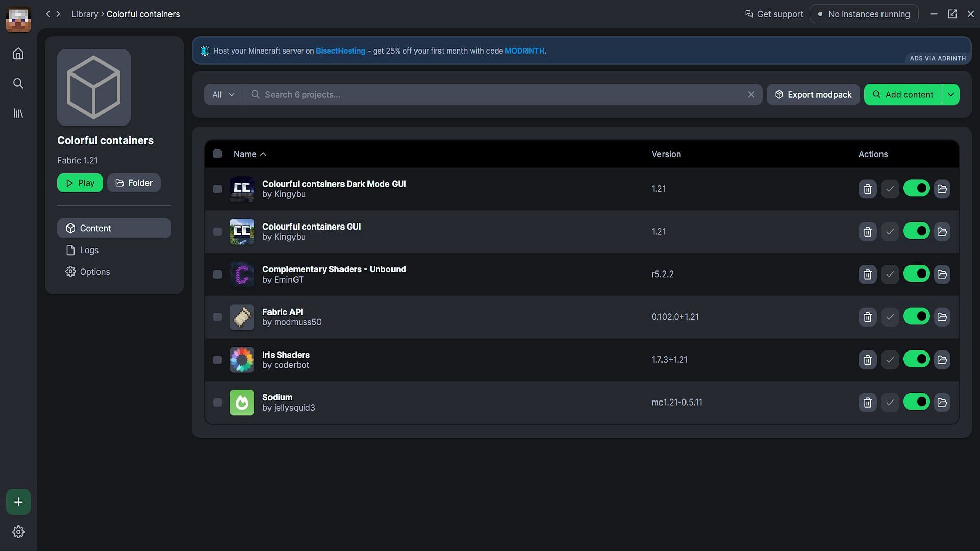The width and height of the screenshot is (980, 551).
Task: Click update checkmark for Colourful containers Dark Mode GUI
Action: (x=890, y=189)
